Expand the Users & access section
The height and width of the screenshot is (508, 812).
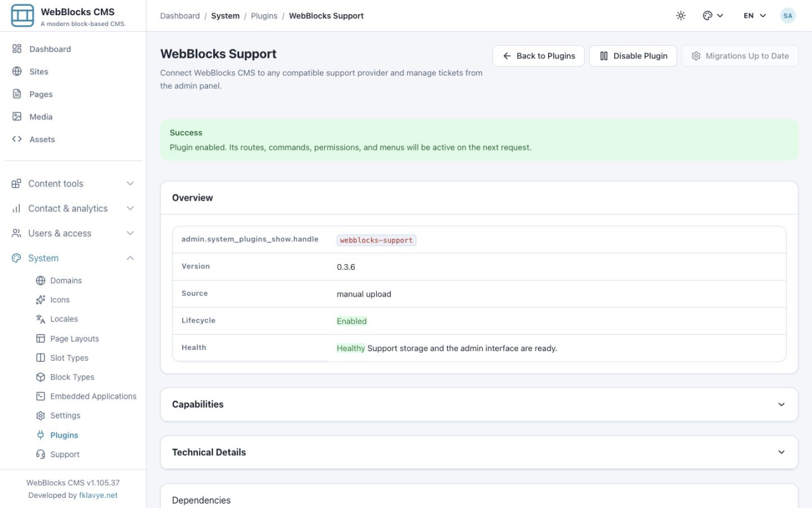click(x=73, y=233)
